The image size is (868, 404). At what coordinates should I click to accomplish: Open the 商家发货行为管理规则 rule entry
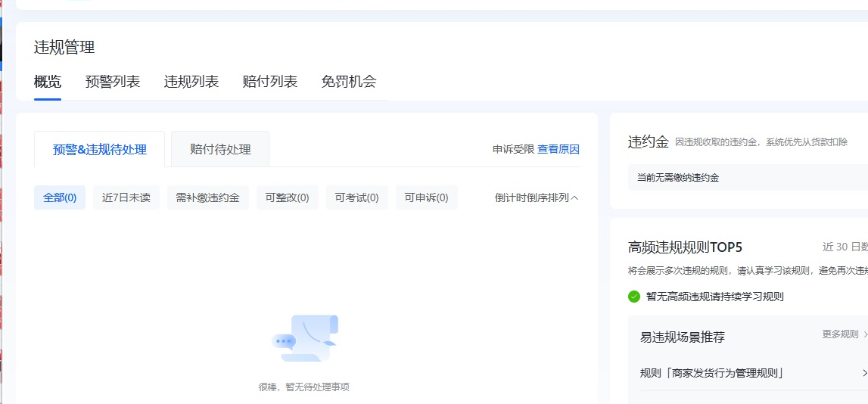711,373
